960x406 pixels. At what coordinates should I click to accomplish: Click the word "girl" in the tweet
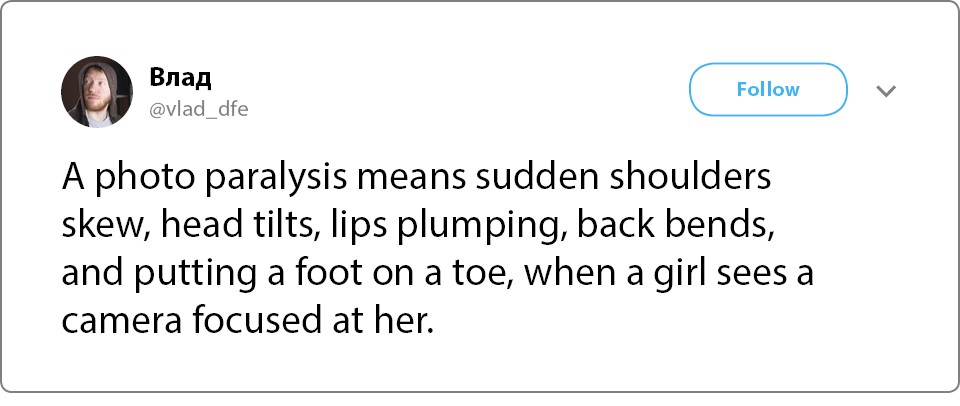674,274
